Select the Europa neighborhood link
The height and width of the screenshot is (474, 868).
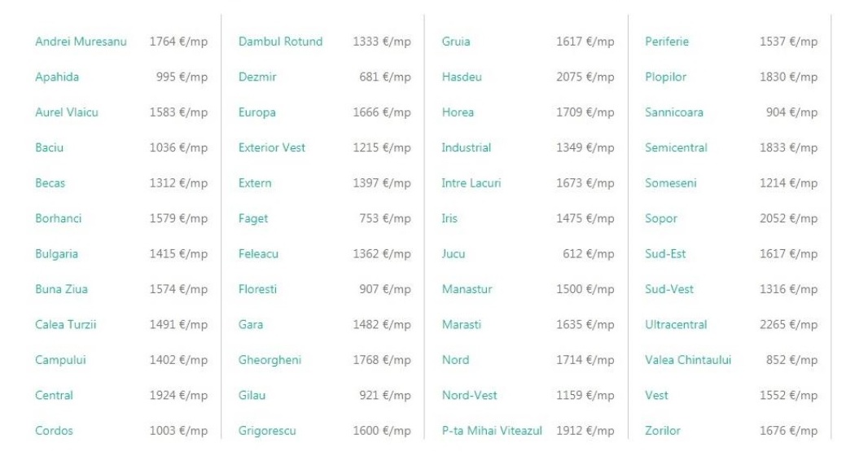coord(256,112)
